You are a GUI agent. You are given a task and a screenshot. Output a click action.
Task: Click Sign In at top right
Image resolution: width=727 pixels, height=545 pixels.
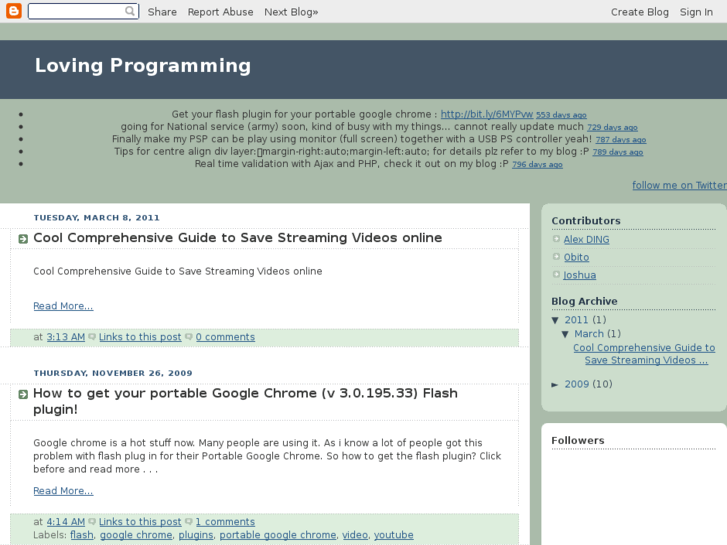[x=696, y=12]
